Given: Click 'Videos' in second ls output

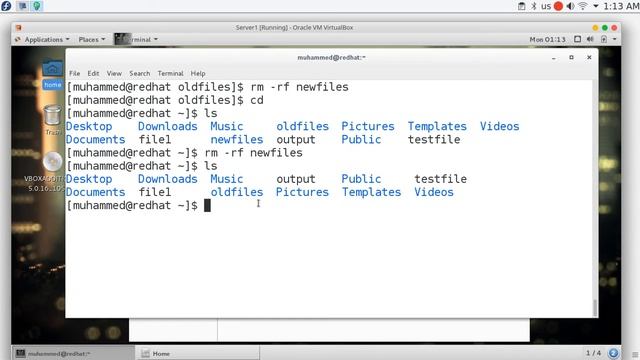Looking at the screenshot, I should point(434,192).
